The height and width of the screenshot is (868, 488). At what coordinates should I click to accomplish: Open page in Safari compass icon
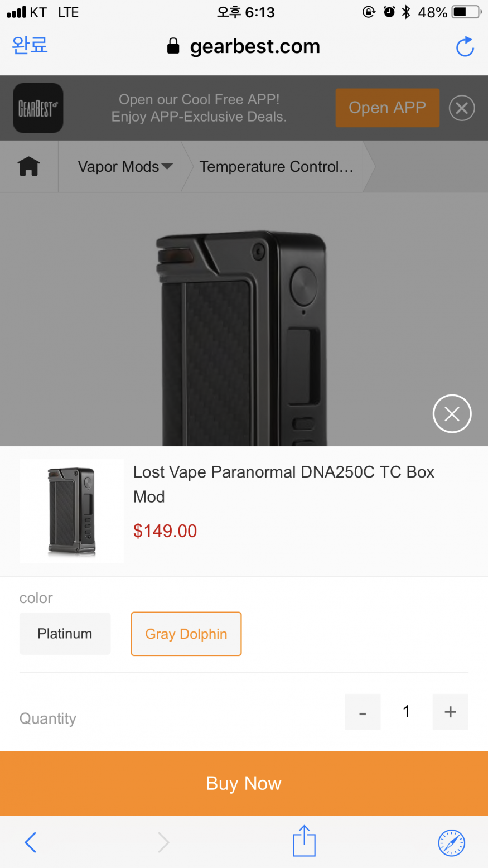[x=451, y=842]
